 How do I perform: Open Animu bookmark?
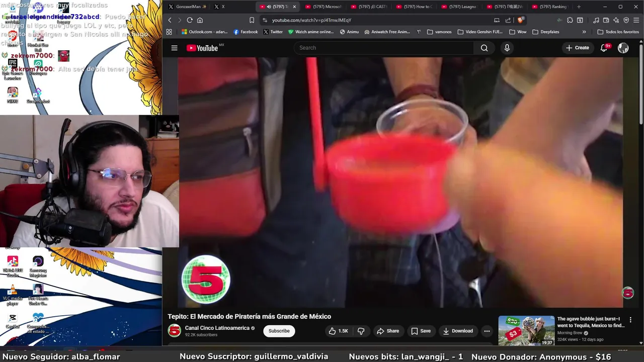(349, 32)
